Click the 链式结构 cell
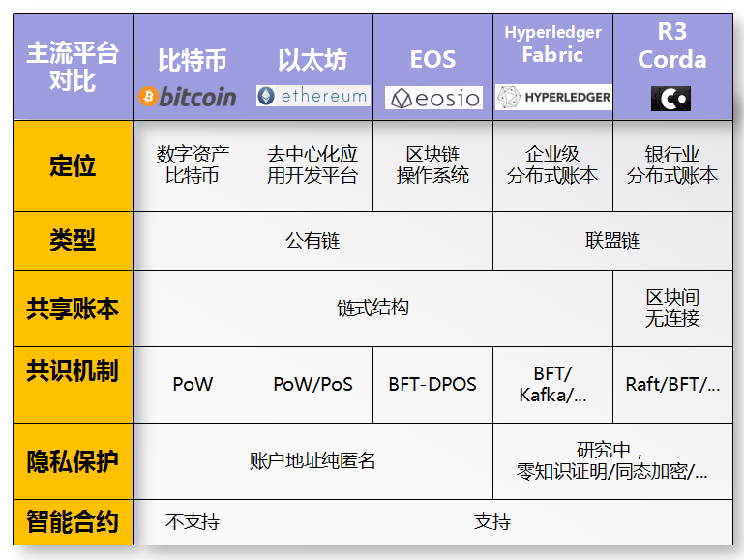The image size is (744, 560). pos(372,308)
